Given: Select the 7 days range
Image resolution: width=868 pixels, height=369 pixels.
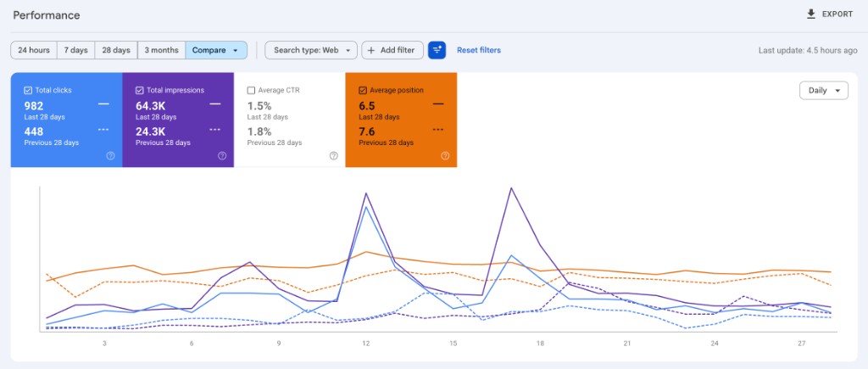Looking at the screenshot, I should 75,50.
